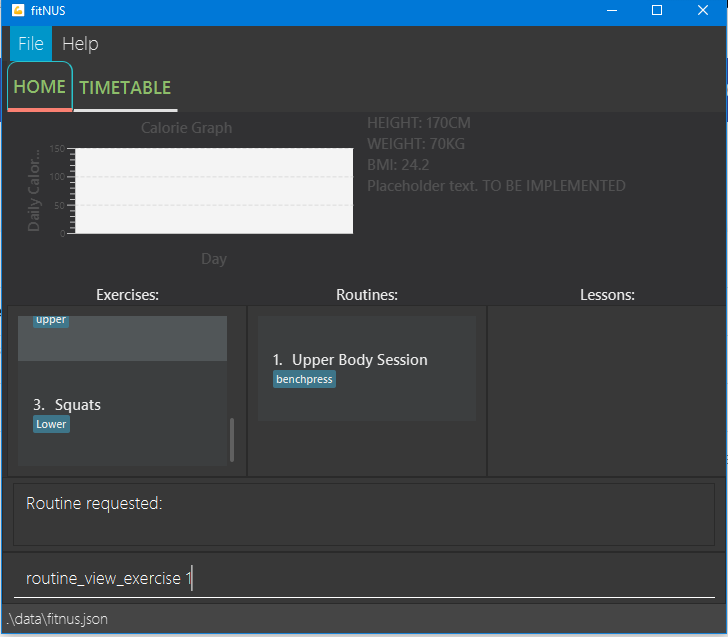The image size is (728, 637).
Task: Click the Exercises: header
Action: click(x=127, y=295)
